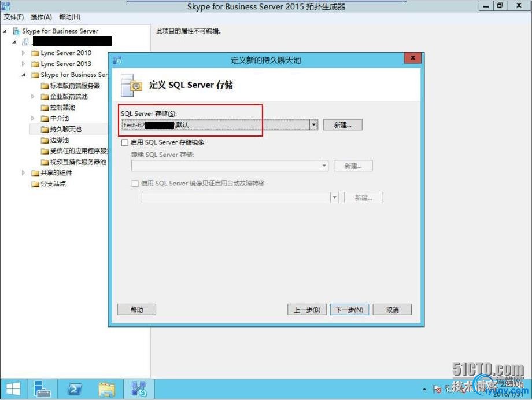Viewport: 532px width, 400px height.
Task: Click the Skype for Business Server root icon
Action: (x=16, y=31)
